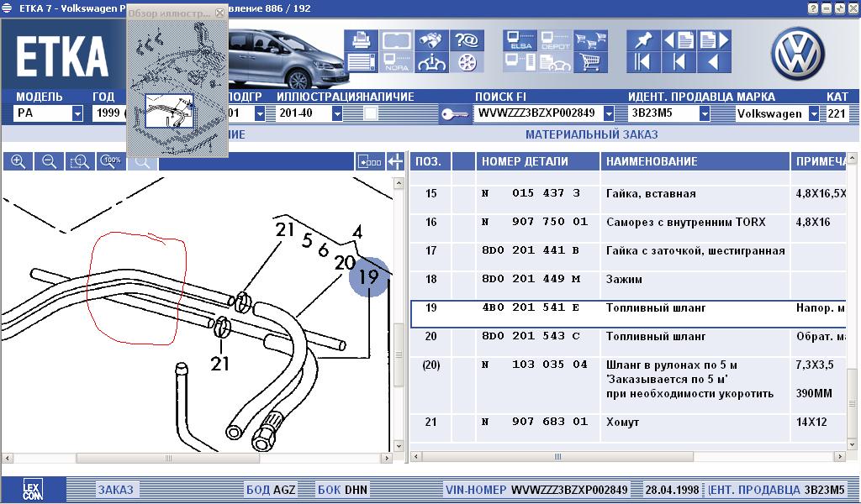861x504 pixels.
Task: Open the NORA module icon
Action: point(397,62)
